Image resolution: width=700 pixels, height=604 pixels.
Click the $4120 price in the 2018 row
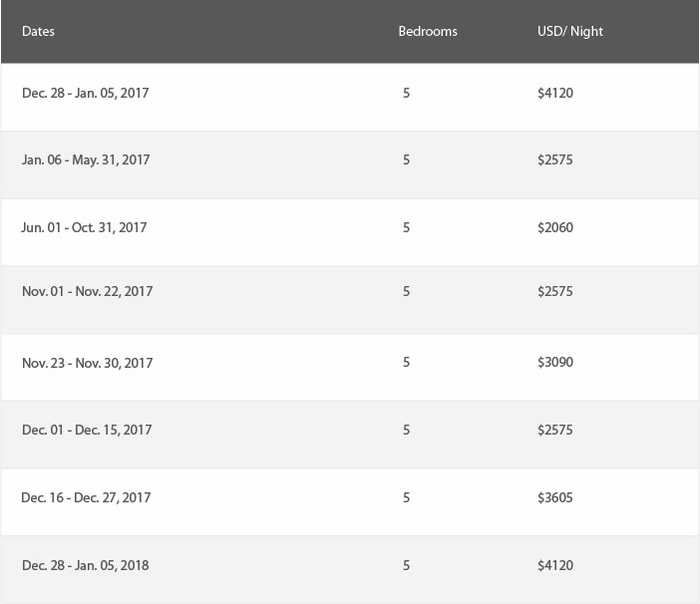pos(555,565)
